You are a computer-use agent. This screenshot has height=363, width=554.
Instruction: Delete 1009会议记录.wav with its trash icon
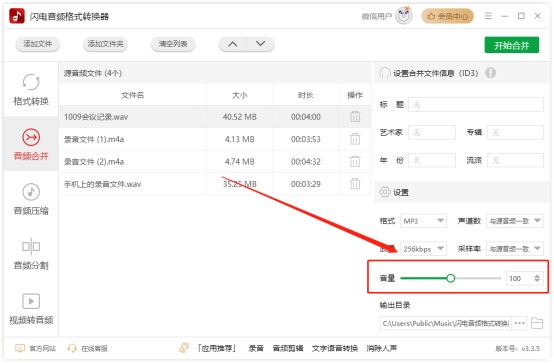click(x=355, y=116)
